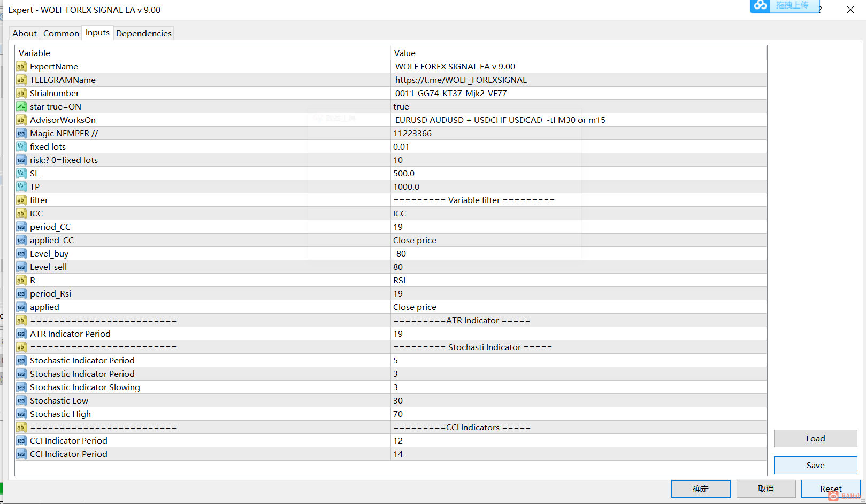Select the icon for risk:? 0=fixed lots
Screen dimensions: 866x504
[x=21, y=160]
